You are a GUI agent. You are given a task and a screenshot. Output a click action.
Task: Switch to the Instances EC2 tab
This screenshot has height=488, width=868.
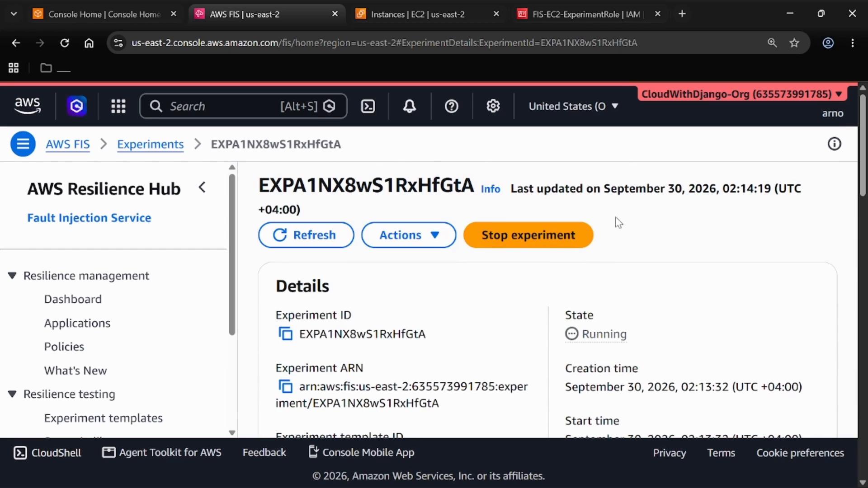[x=418, y=14]
